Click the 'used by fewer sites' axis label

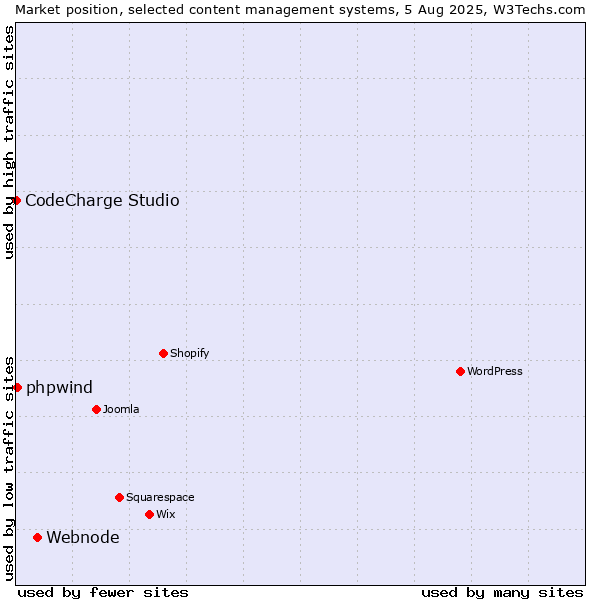click(x=103, y=593)
